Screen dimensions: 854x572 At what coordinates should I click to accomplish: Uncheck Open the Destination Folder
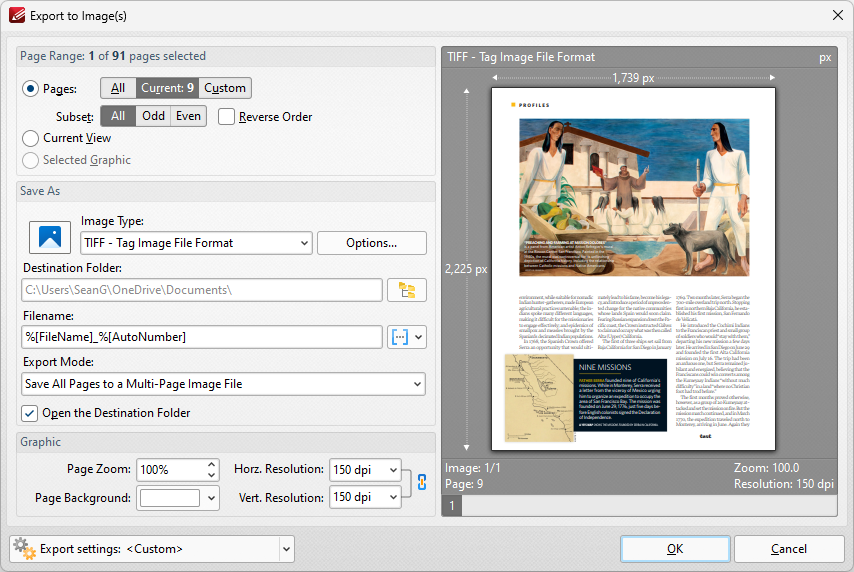pos(29,413)
